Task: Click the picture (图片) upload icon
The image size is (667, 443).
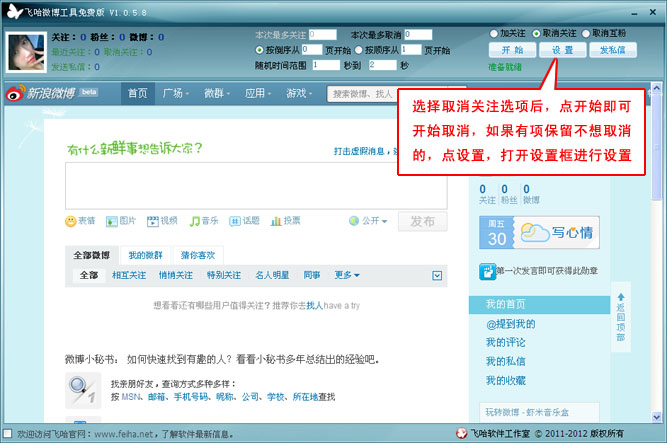Action: pos(111,221)
